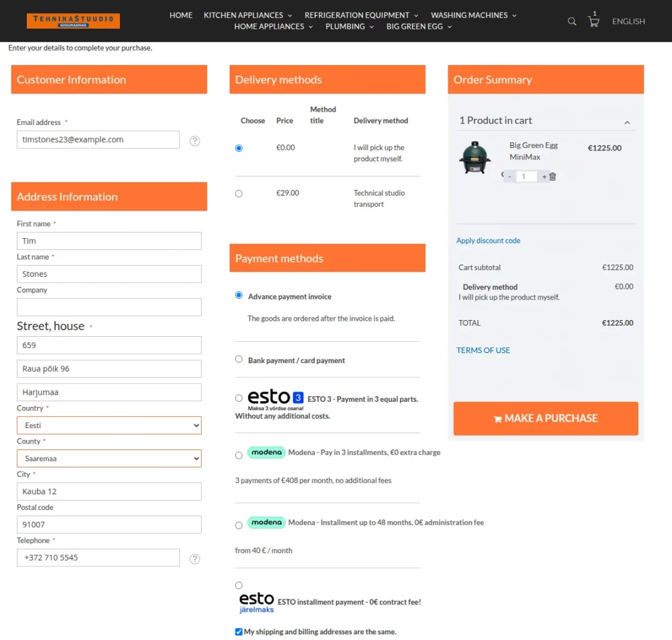Click street field containing Raua põik 96
The image size is (672, 640).
coord(109,369)
